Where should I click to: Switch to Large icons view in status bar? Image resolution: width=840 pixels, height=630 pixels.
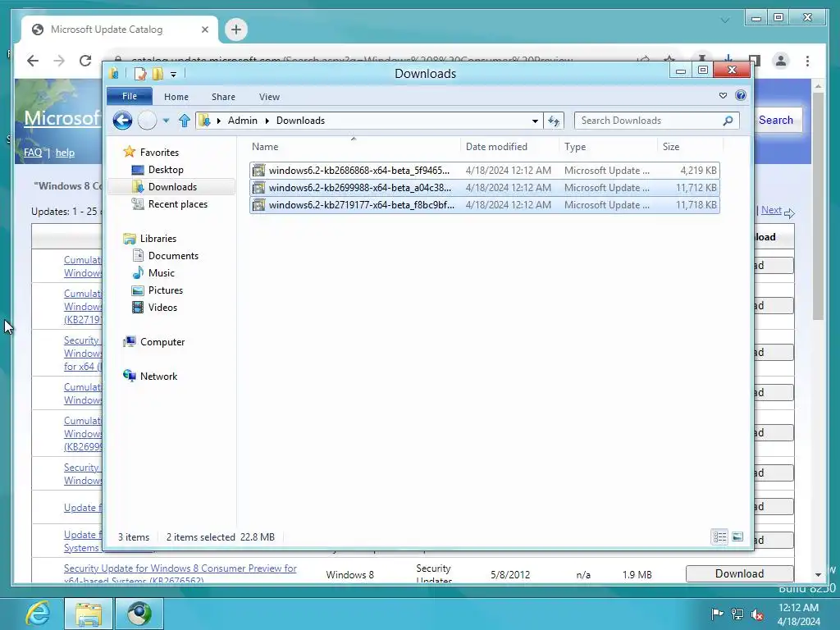pos(737,536)
